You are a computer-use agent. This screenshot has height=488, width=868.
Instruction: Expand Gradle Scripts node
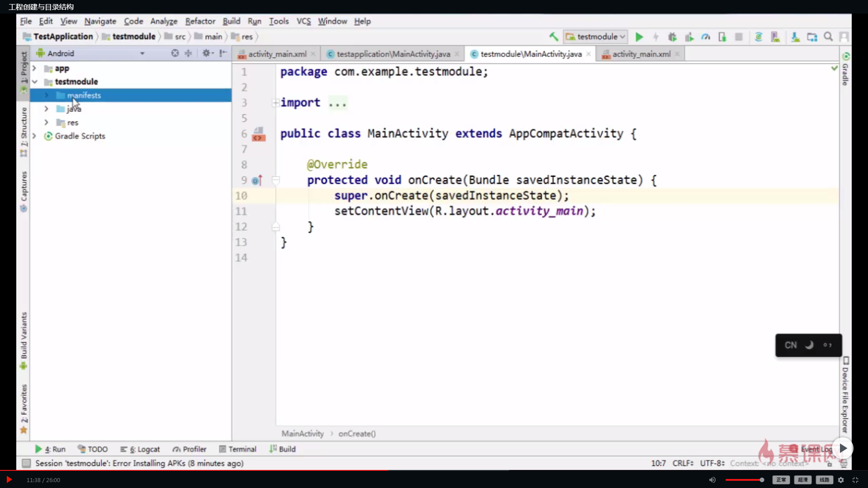(34, 136)
